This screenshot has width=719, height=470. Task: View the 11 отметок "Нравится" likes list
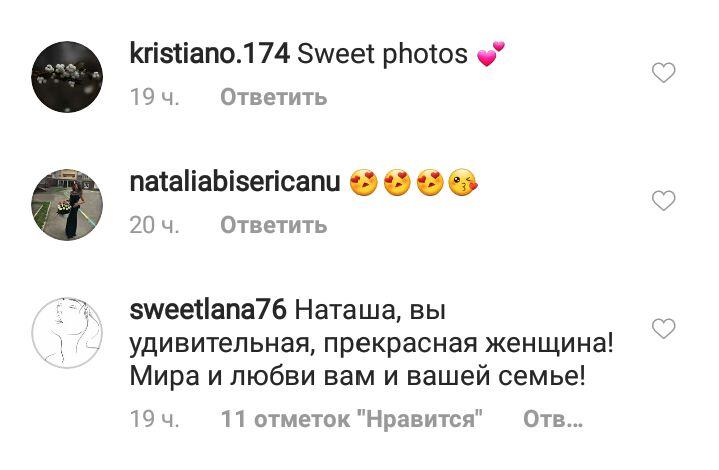coord(352,419)
